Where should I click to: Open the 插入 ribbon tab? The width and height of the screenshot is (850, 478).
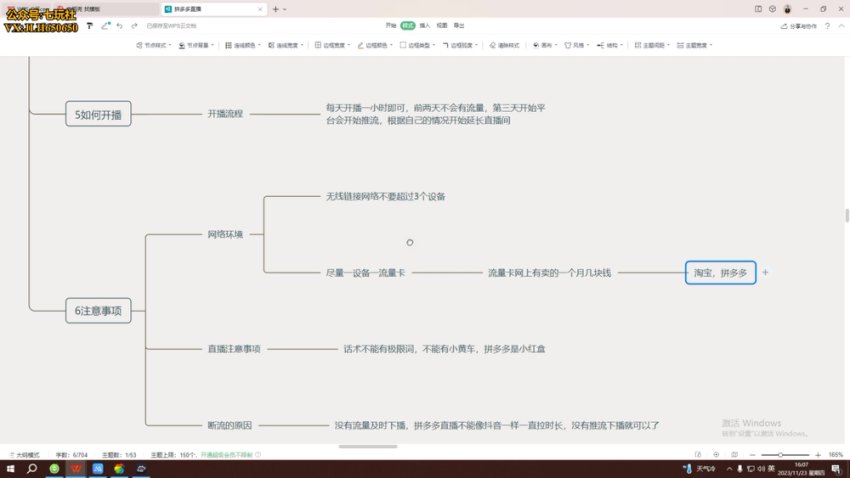point(425,25)
